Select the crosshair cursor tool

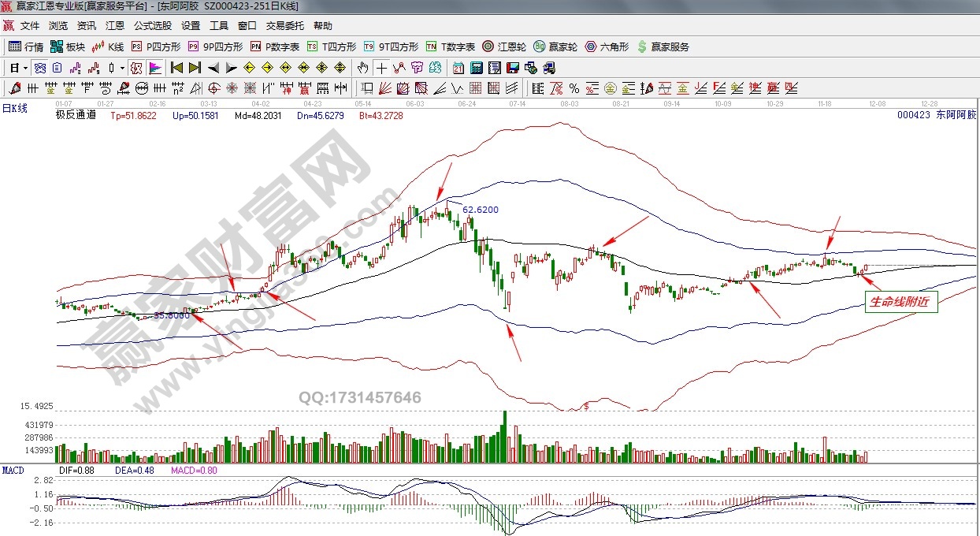coord(382,68)
